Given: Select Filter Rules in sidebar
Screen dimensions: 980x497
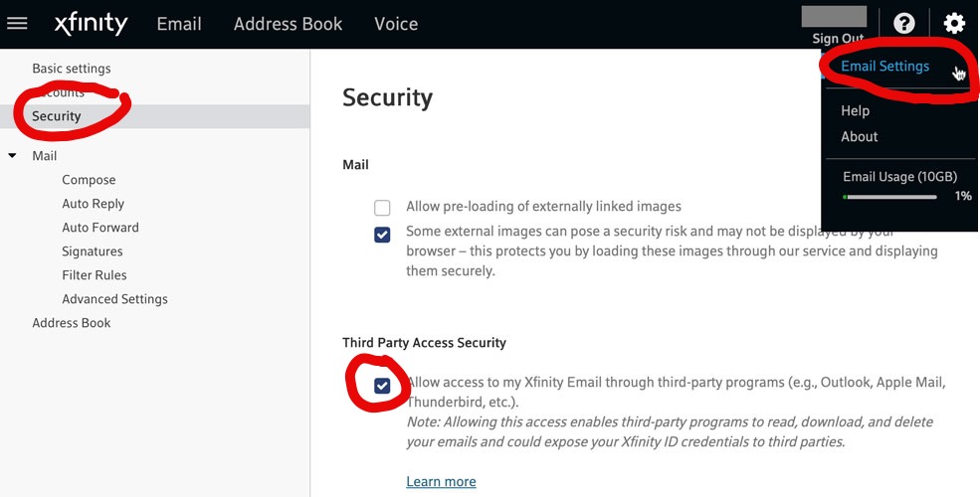Looking at the screenshot, I should tap(95, 275).
